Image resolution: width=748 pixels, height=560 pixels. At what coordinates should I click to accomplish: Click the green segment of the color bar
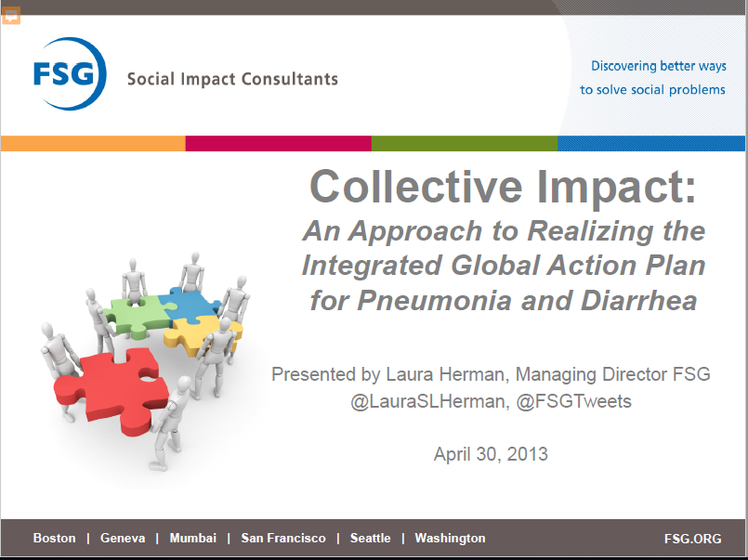point(464,143)
